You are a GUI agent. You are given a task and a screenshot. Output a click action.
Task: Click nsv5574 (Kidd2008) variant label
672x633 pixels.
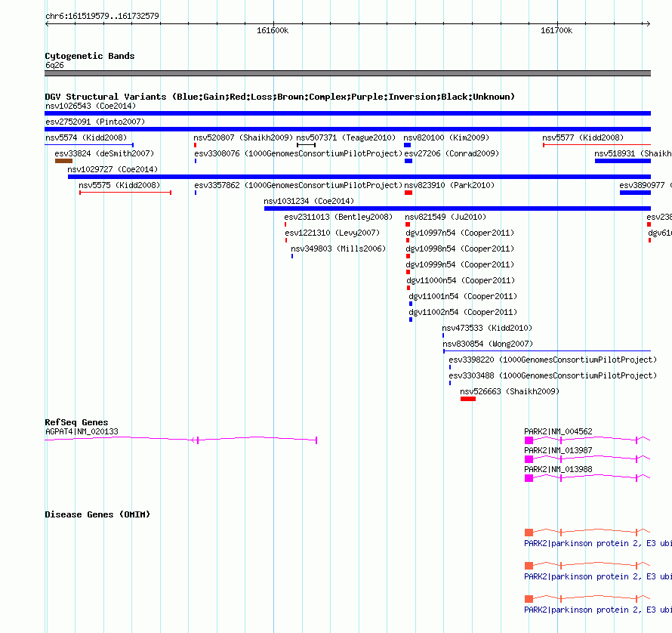[86, 137]
